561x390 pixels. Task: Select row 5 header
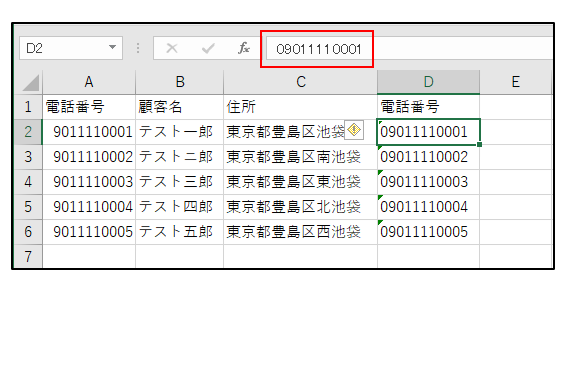pyautogui.click(x=28, y=207)
